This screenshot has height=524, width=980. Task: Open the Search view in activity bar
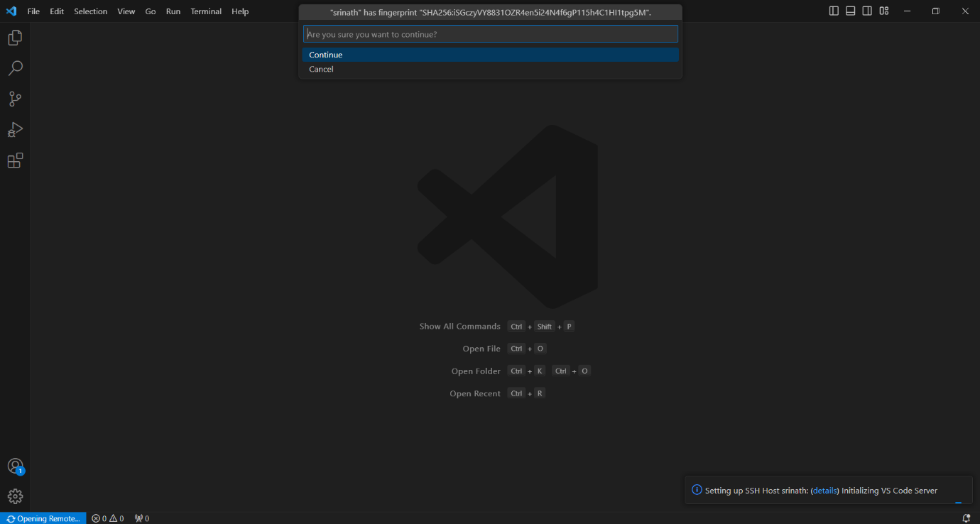click(15, 68)
